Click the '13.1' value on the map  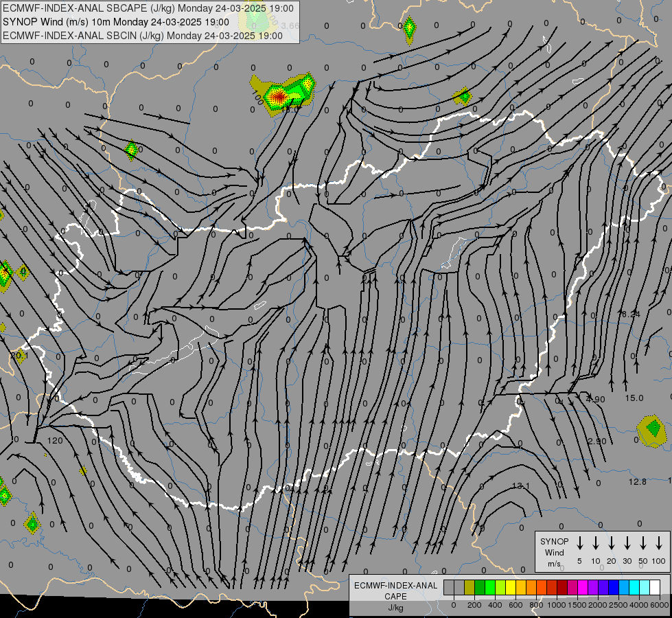(x=521, y=486)
